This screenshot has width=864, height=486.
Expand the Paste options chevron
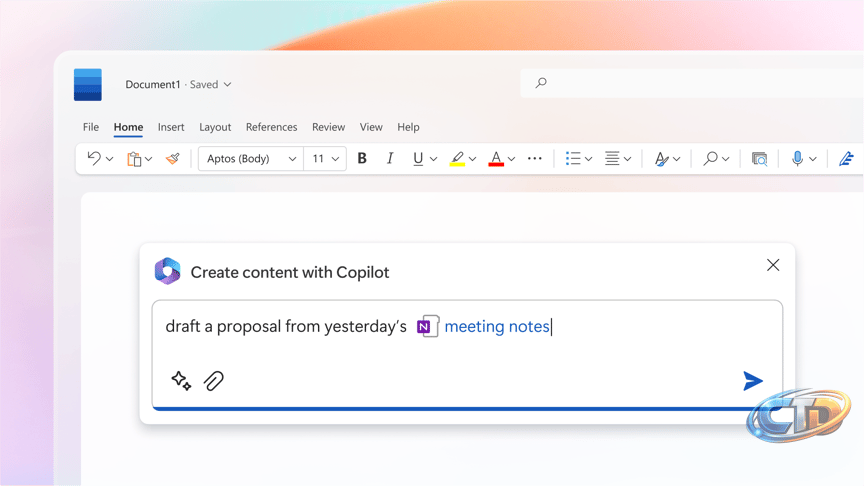(x=149, y=159)
